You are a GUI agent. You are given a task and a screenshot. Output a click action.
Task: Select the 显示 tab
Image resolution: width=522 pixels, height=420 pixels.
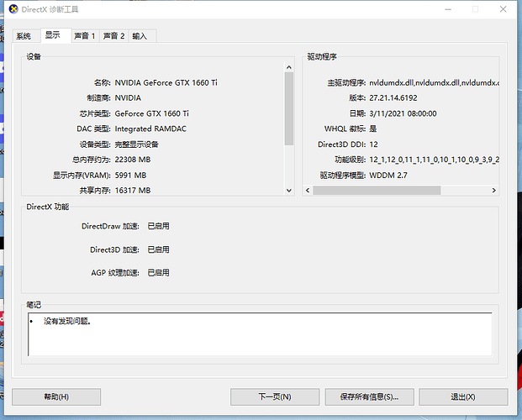click(x=56, y=35)
